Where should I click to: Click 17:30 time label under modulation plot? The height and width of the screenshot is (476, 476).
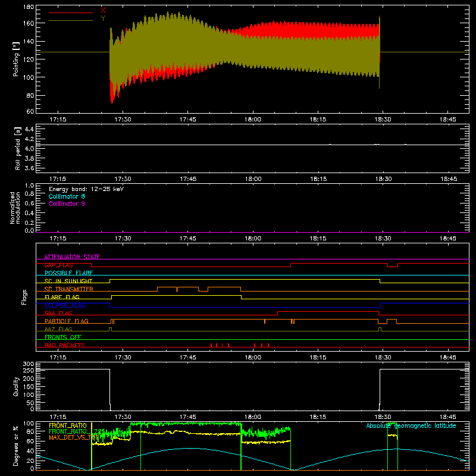point(123,239)
